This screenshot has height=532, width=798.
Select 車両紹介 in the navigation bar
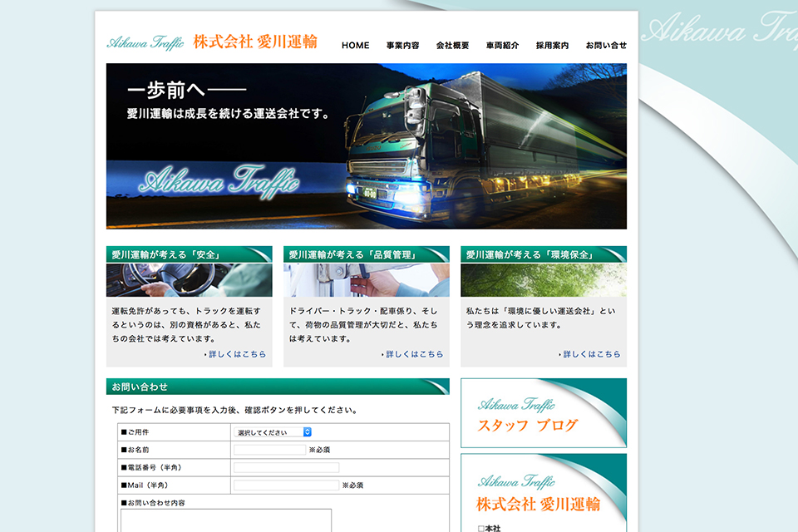[502, 46]
